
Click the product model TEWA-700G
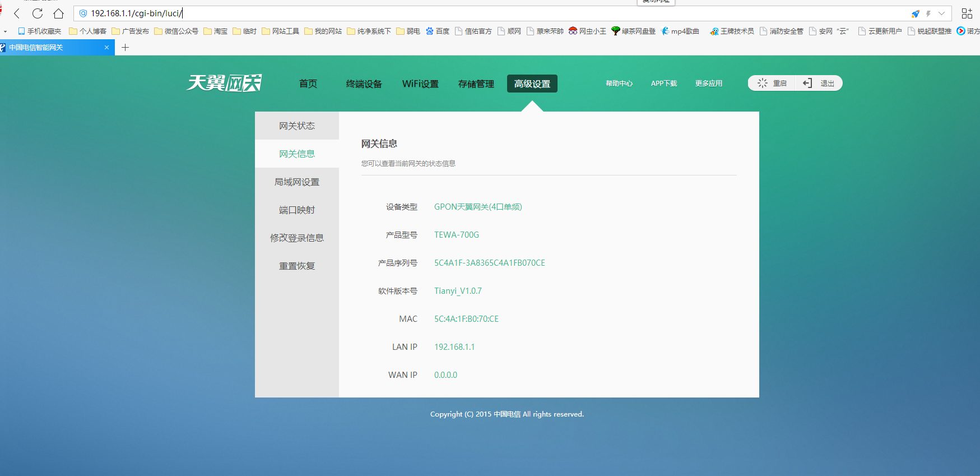pos(457,235)
